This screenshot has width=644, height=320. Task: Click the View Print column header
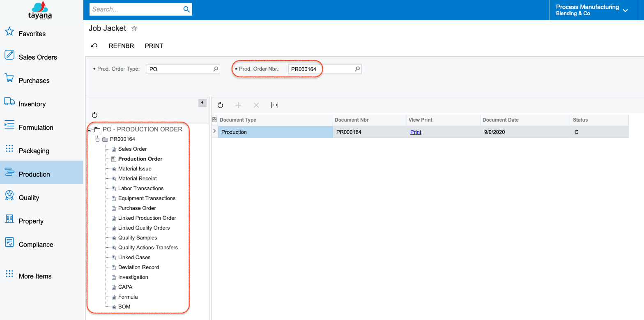pos(444,120)
